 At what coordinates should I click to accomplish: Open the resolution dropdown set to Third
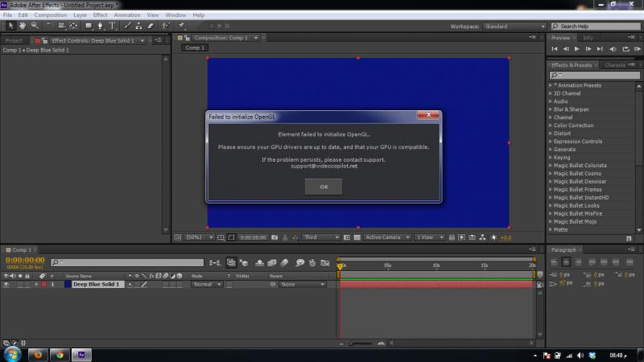coord(320,237)
